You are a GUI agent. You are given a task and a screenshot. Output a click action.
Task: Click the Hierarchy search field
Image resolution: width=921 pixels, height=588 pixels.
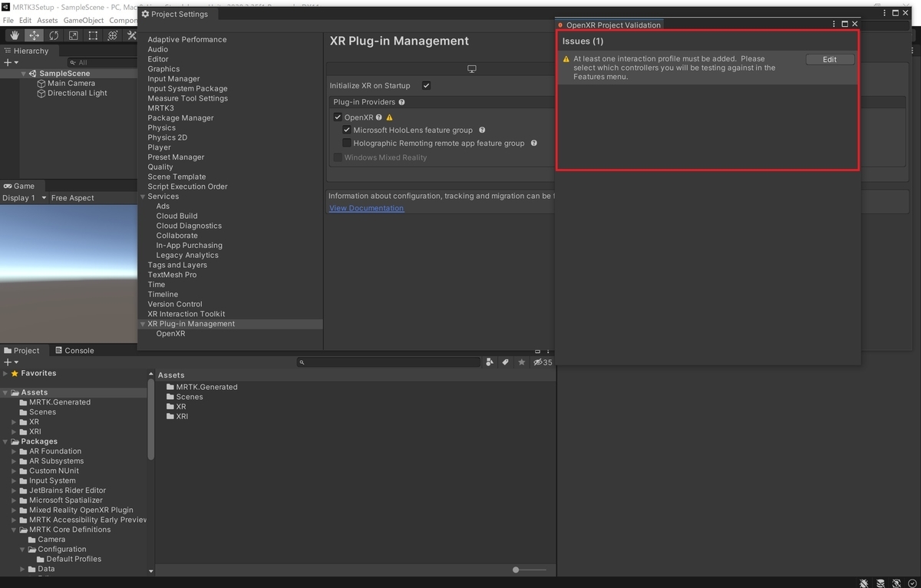point(102,62)
